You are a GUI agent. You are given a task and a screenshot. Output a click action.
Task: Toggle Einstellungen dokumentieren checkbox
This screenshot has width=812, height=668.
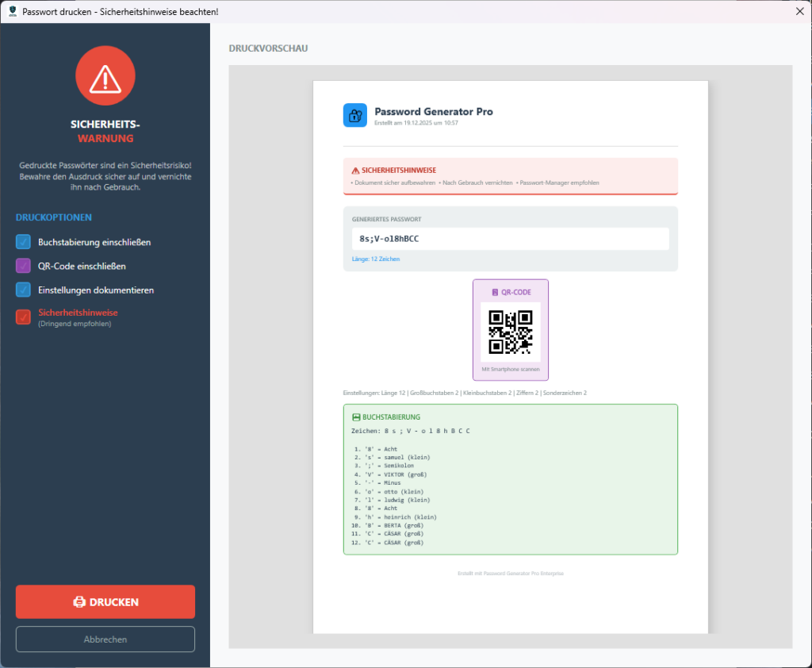click(x=23, y=290)
